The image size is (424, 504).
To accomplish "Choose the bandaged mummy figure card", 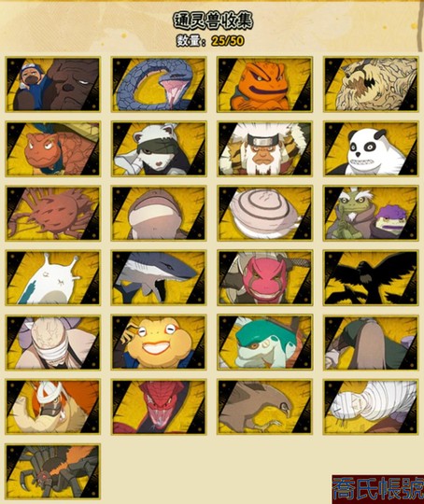I will point(371,407).
